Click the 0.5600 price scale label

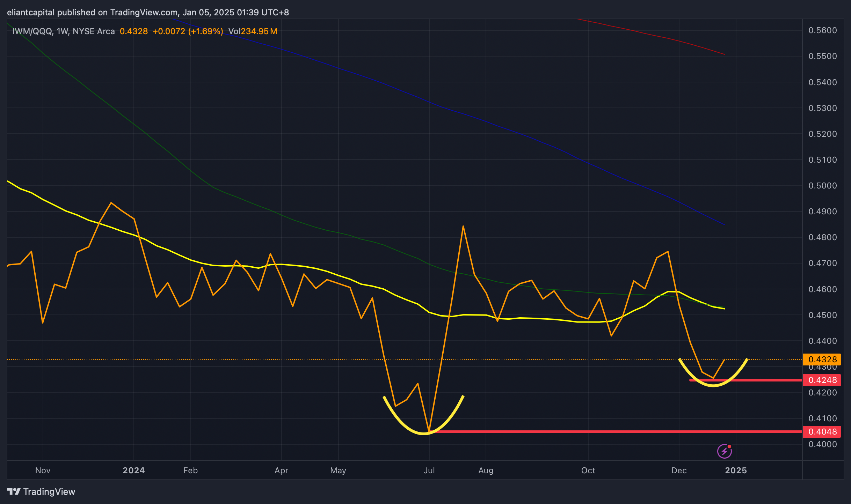click(822, 30)
